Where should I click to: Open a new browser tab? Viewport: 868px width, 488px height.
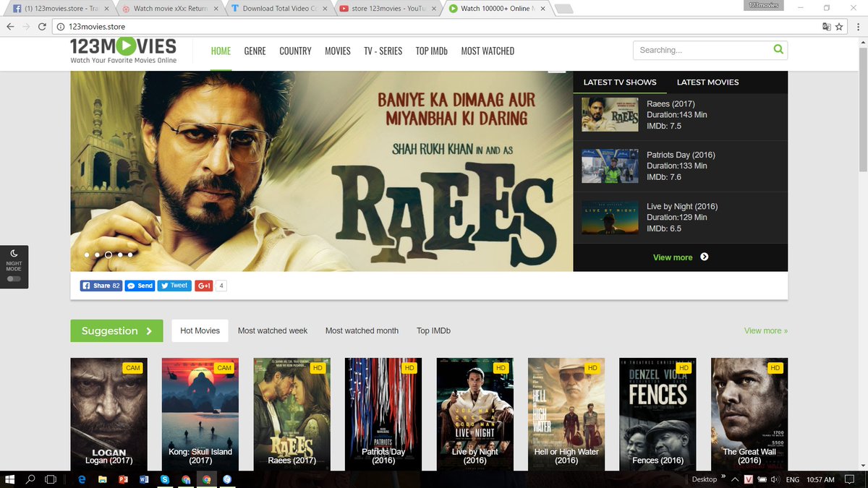point(563,9)
